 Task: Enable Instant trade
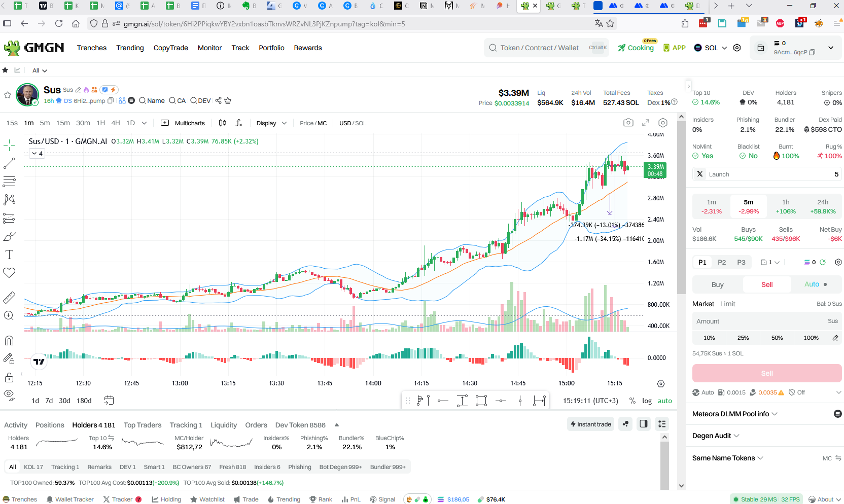590,424
